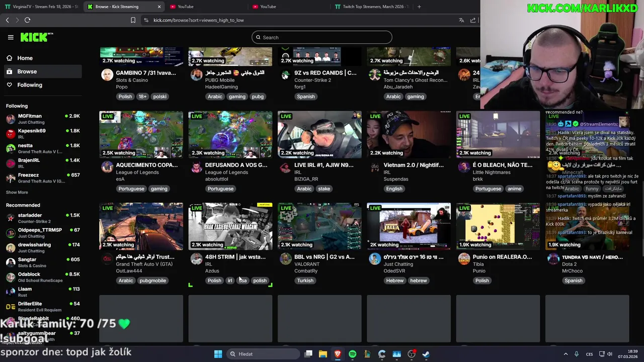Click the KICK logo
The image size is (644, 362).
tap(36, 37)
